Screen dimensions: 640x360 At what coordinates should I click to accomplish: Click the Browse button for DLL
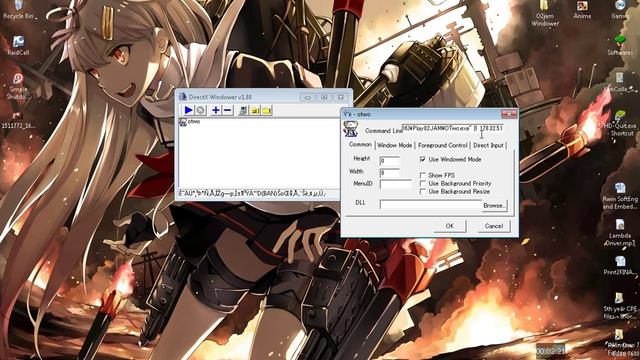[494, 205]
